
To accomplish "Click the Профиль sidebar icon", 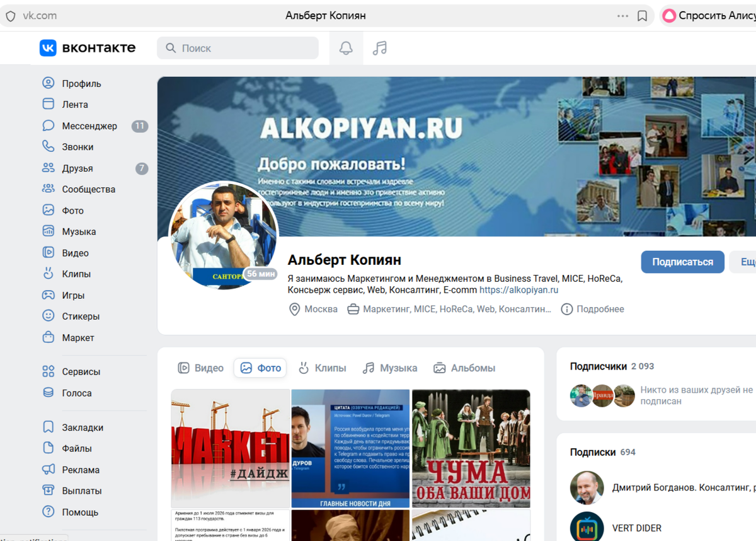I will pyautogui.click(x=49, y=83).
